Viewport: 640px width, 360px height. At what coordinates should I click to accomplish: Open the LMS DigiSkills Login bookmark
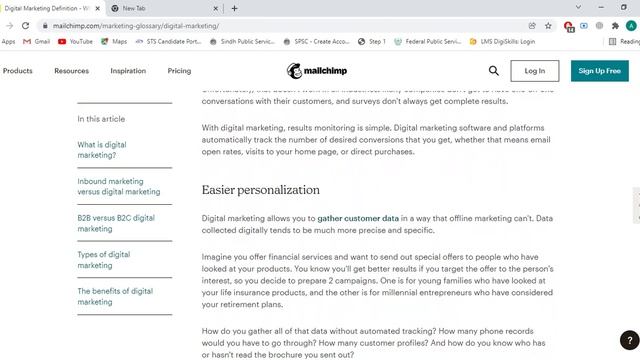[x=502, y=42]
